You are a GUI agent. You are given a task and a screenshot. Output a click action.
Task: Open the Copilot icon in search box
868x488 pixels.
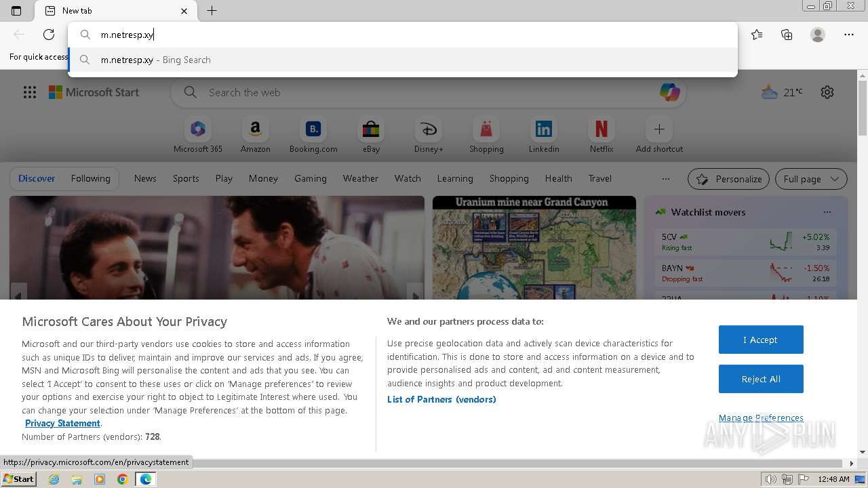669,92
